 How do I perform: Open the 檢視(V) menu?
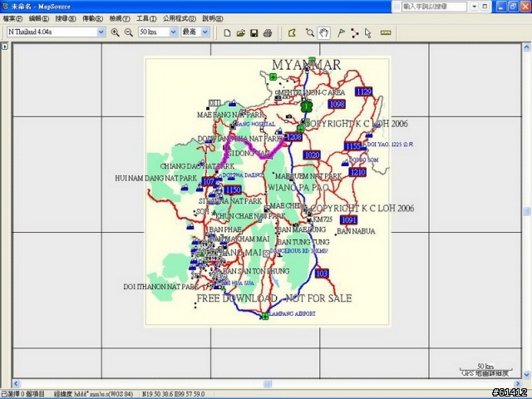coord(120,18)
